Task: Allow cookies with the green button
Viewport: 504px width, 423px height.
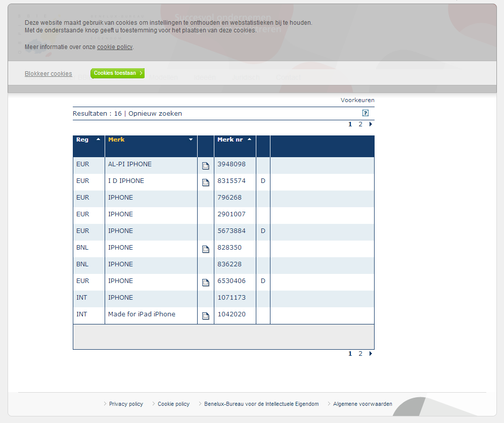Action: click(x=118, y=73)
